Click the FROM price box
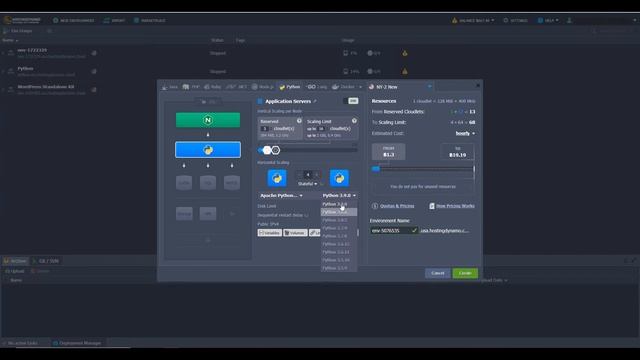Screen dimensions: 640x360 [x=389, y=151]
